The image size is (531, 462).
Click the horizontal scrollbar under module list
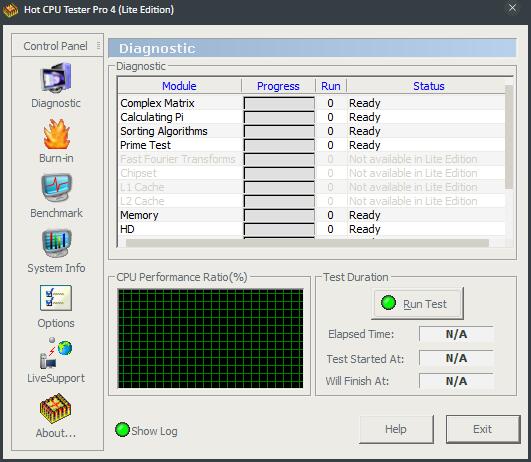307,243
